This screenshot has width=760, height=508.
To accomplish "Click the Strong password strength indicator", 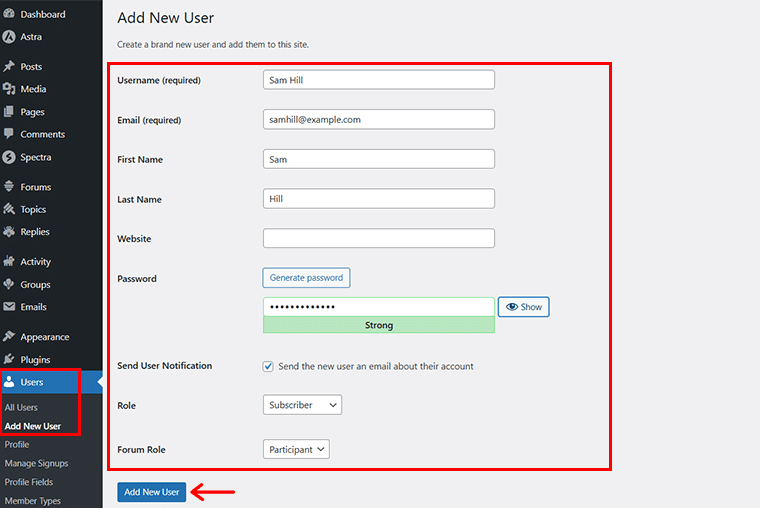I will coord(379,325).
